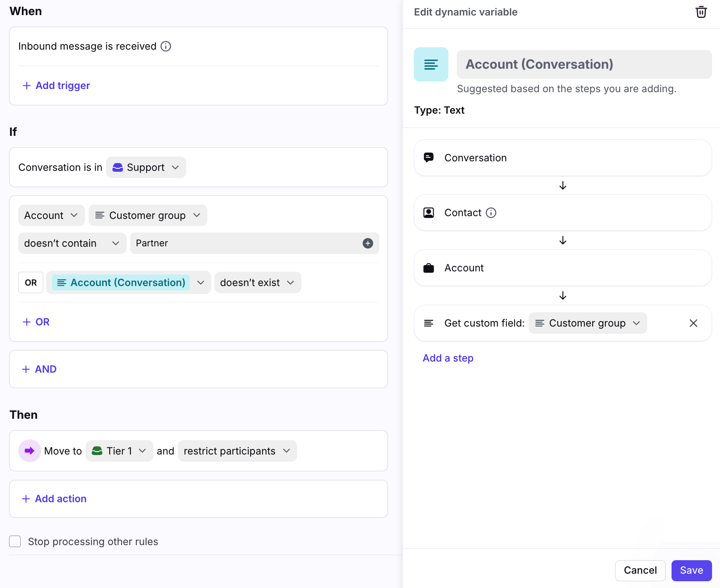Click the teal text-type variable icon
Screen dimensions: 720x588
coord(431,64)
